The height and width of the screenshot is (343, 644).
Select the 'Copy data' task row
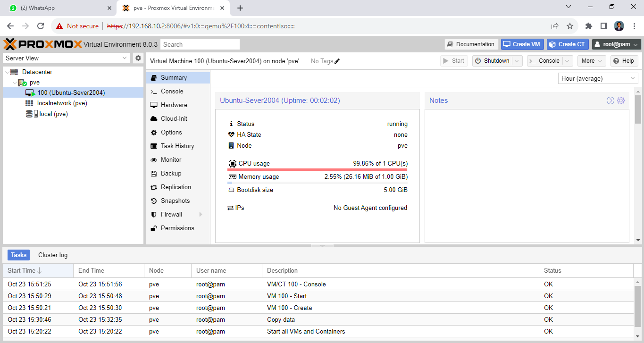318,320
